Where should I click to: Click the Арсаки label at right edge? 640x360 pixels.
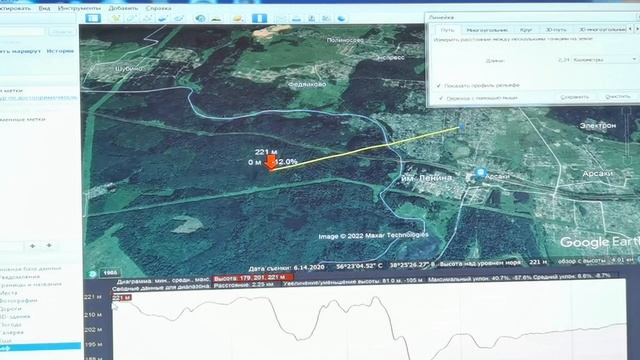pos(598,173)
